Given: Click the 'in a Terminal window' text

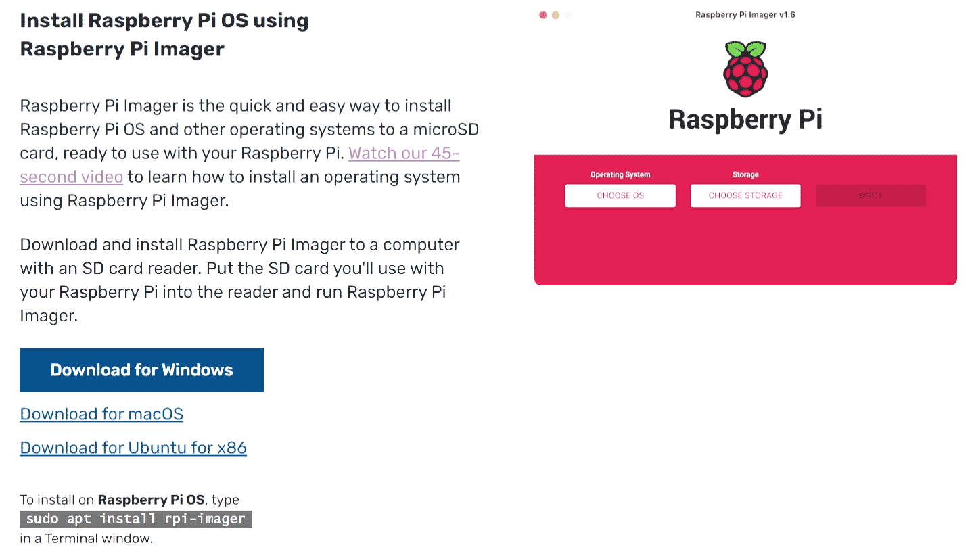Looking at the screenshot, I should [x=87, y=539].
